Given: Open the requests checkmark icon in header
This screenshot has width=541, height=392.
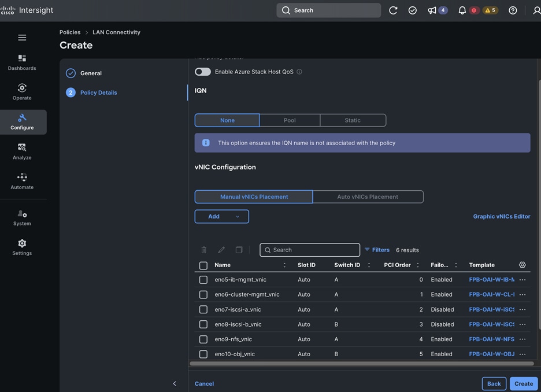Looking at the screenshot, I should click(412, 10).
